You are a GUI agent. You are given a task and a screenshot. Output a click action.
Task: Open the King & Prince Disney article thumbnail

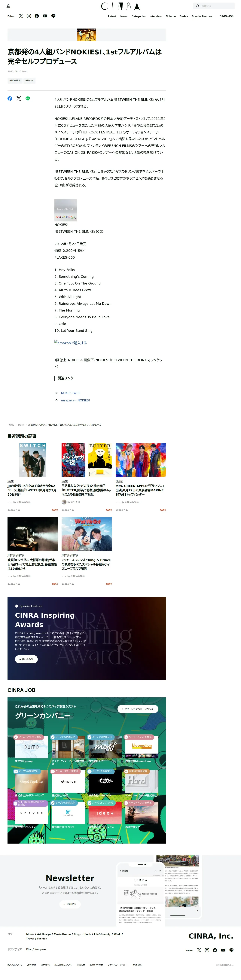tap(87, 534)
